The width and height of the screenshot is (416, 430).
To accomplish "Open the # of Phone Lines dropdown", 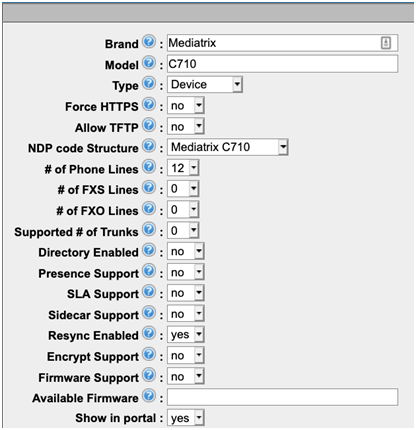I will coord(183,168).
